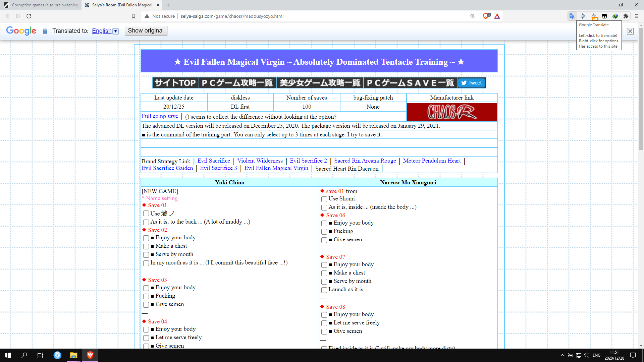Open the 美少女ゲーム攻略一覧 navigation banner
The width and height of the screenshot is (644, 362).
pyautogui.click(x=320, y=83)
